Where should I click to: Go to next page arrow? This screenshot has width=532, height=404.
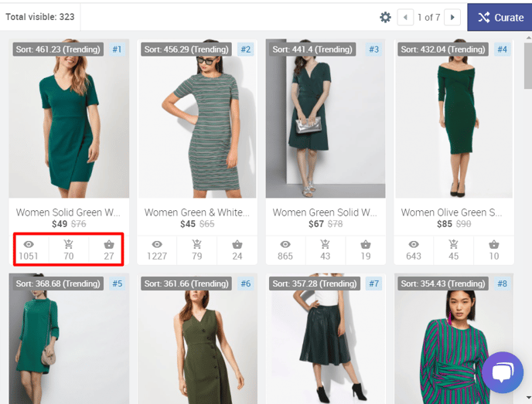pos(452,17)
